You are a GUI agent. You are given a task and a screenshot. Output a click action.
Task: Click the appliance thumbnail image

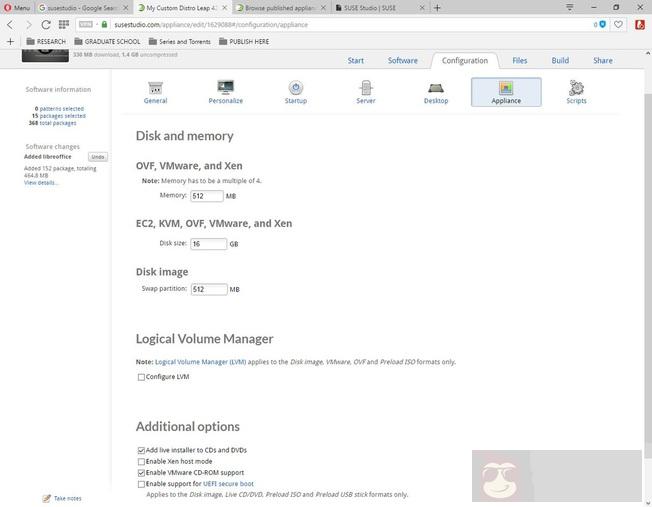pos(45,55)
